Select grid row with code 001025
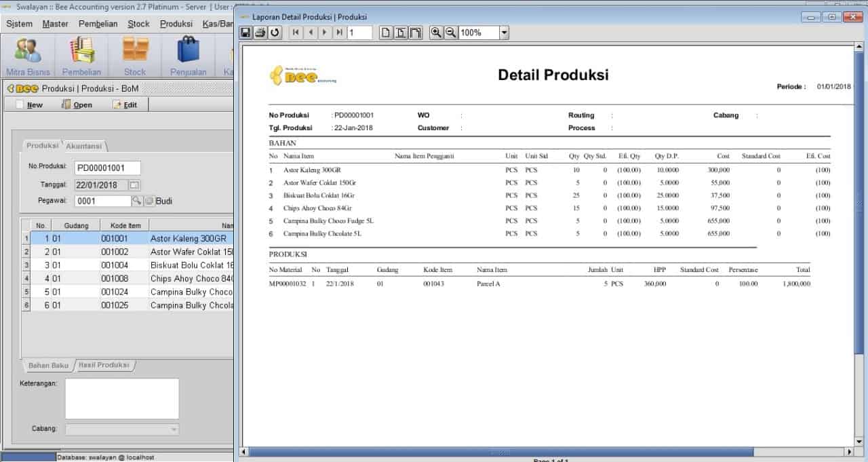 [127, 305]
